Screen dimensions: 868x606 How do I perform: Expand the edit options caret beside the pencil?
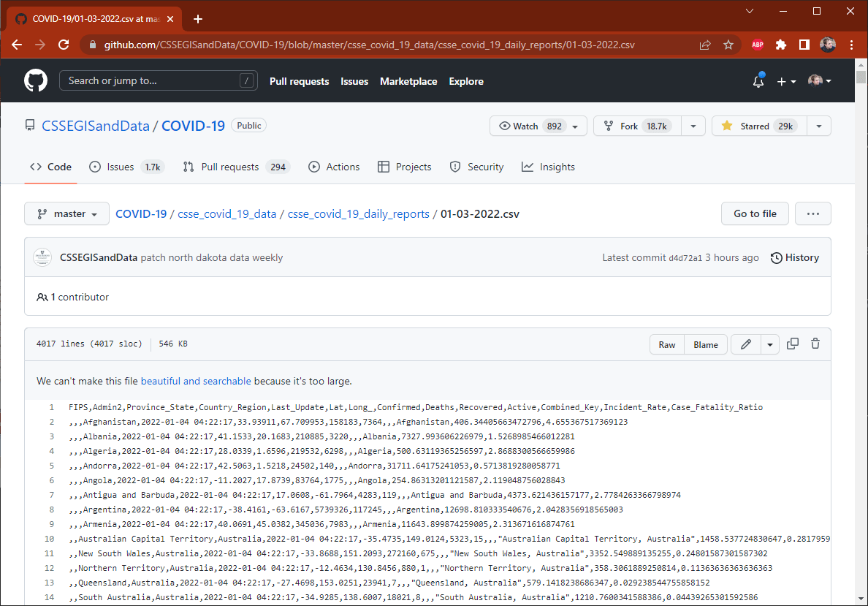[x=769, y=344]
